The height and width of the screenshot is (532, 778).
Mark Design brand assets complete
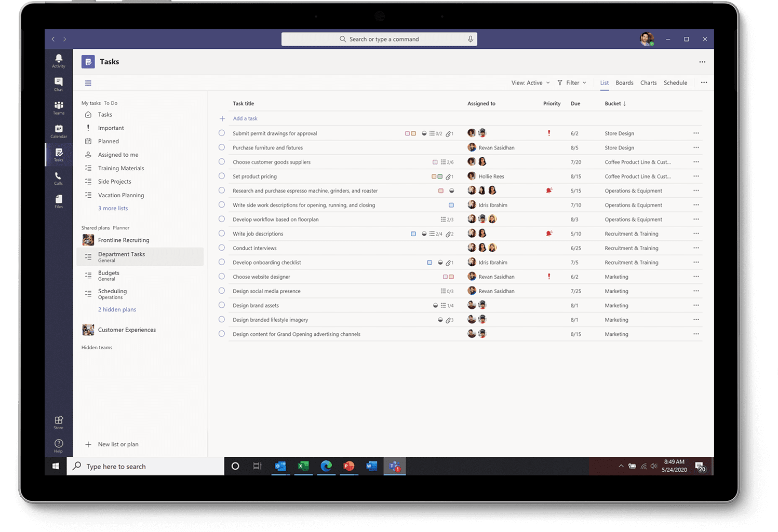222,305
